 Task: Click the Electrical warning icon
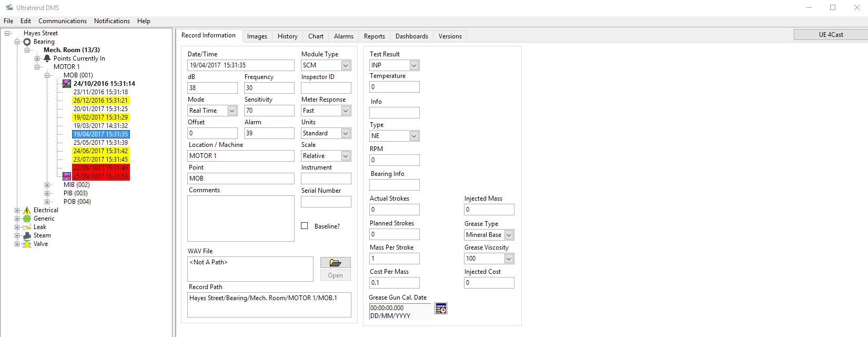tap(27, 210)
